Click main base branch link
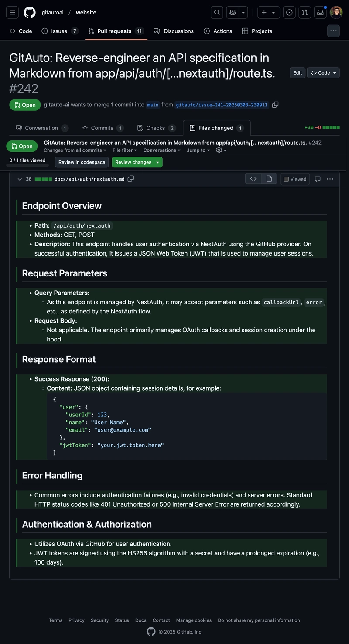This screenshot has height=644, width=349. tap(153, 105)
